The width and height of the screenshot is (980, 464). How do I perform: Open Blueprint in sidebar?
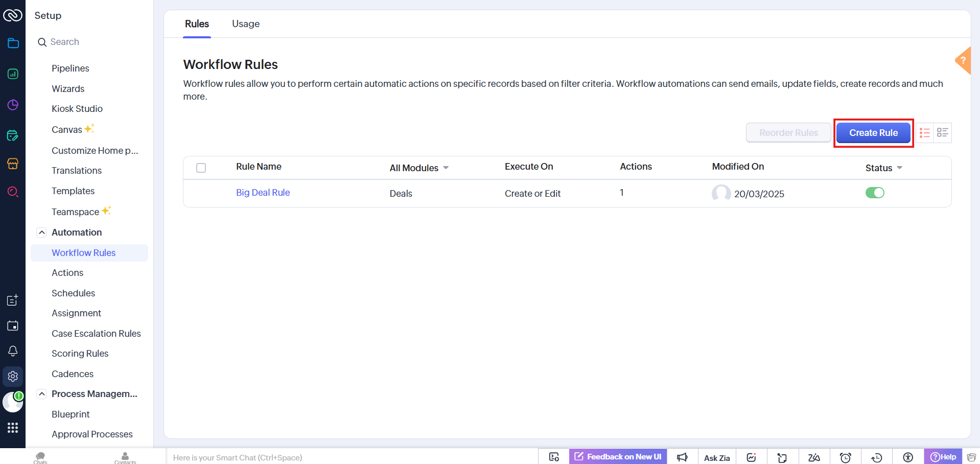pyautogui.click(x=71, y=414)
